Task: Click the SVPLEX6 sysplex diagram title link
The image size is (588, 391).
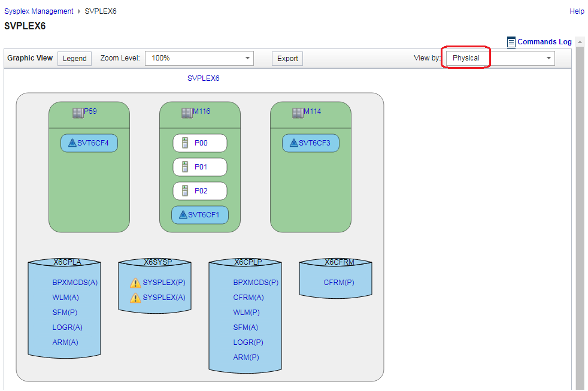Action: click(204, 78)
